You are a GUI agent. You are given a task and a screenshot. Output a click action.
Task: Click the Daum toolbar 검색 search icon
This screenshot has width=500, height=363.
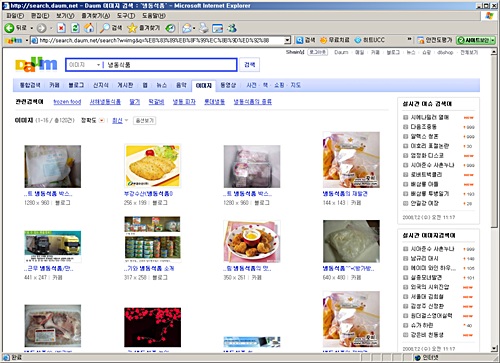[x=300, y=40]
